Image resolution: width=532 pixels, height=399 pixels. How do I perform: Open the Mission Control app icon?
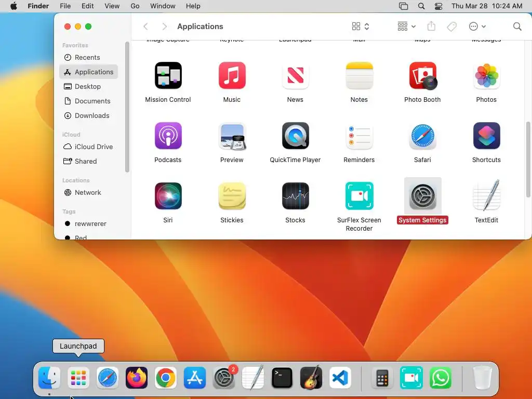tap(168, 75)
